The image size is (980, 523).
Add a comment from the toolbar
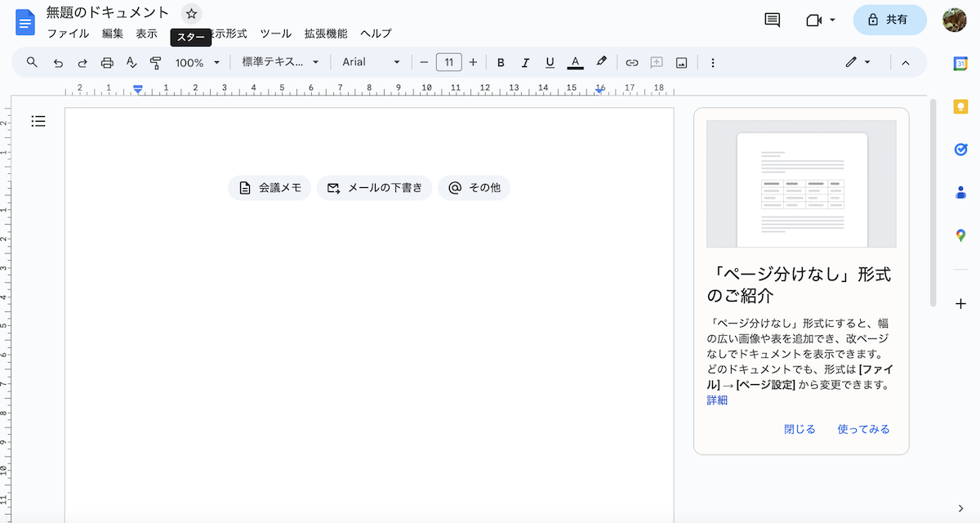pos(657,62)
